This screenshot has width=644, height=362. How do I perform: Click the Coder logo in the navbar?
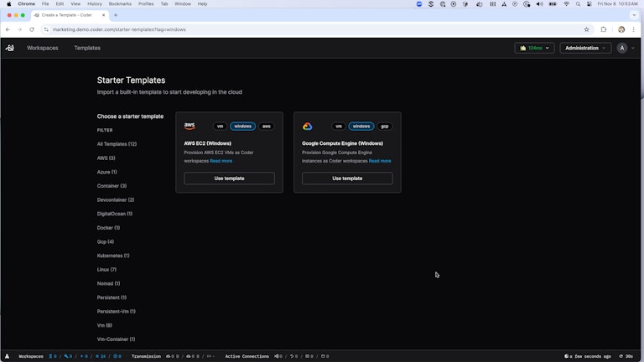10,48
